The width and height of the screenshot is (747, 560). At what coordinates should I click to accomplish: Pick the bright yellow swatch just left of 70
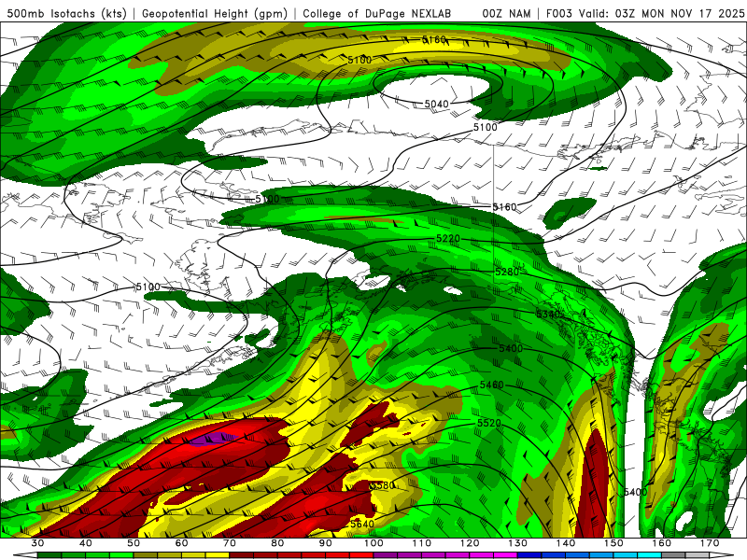pos(218,555)
